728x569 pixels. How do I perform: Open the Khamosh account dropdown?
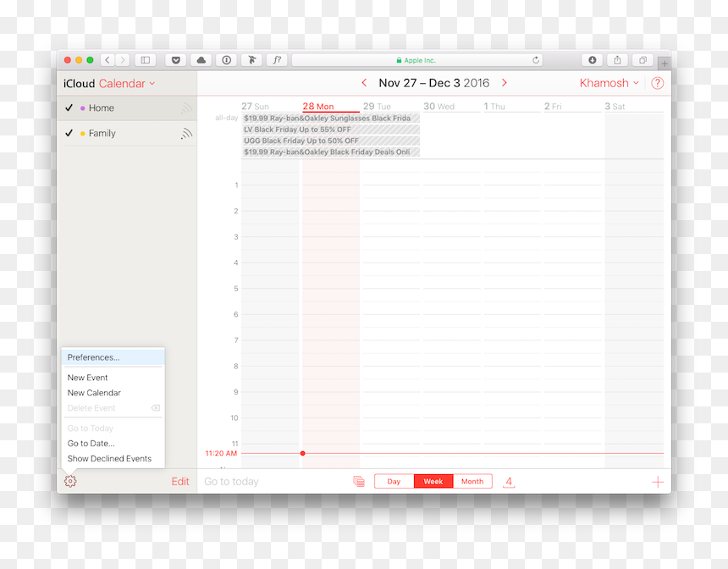[x=609, y=83]
